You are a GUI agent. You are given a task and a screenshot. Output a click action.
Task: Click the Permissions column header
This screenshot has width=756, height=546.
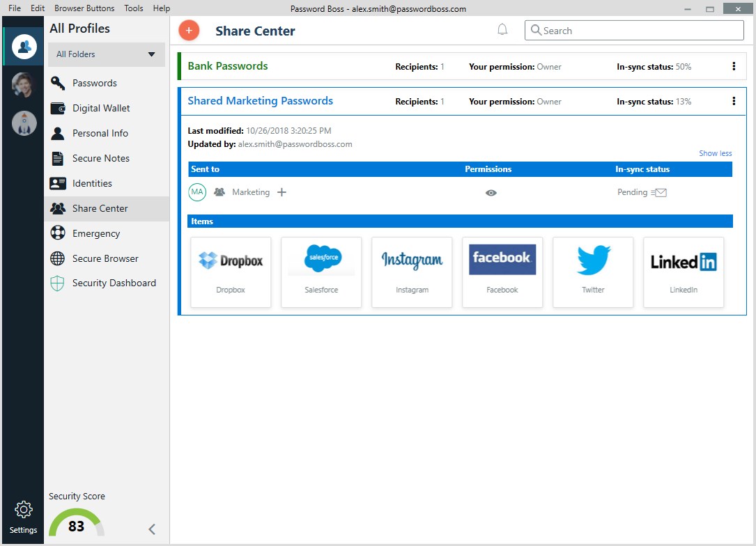click(488, 169)
